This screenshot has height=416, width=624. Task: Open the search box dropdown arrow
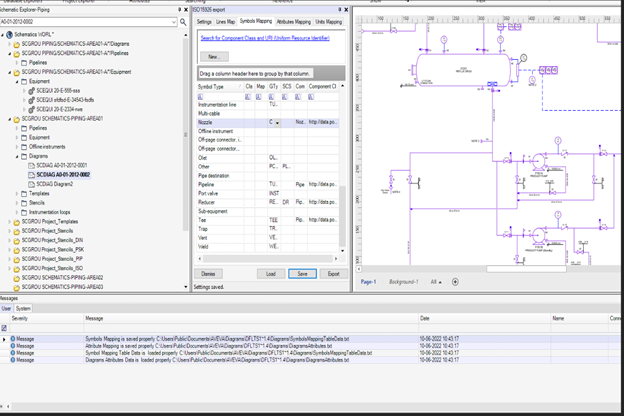pyautogui.click(x=174, y=22)
